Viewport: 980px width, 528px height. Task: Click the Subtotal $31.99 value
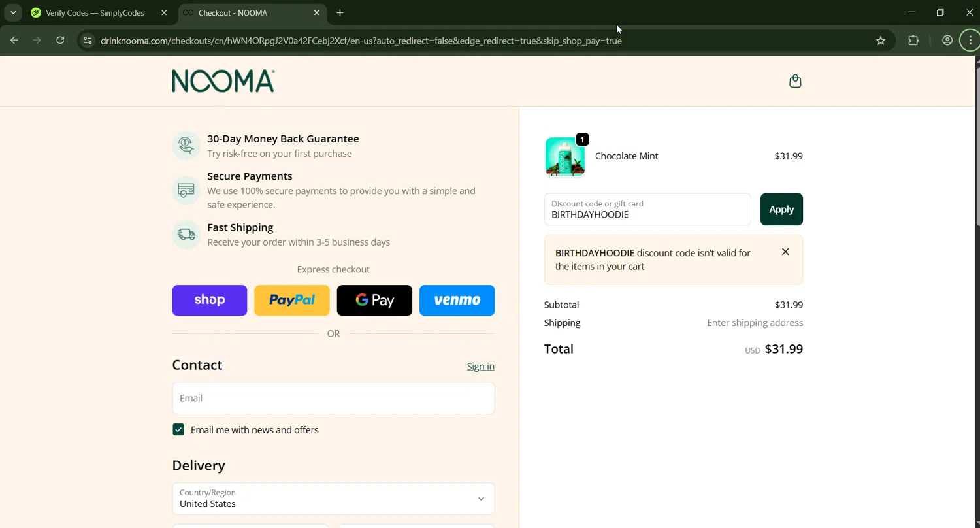[x=789, y=305]
